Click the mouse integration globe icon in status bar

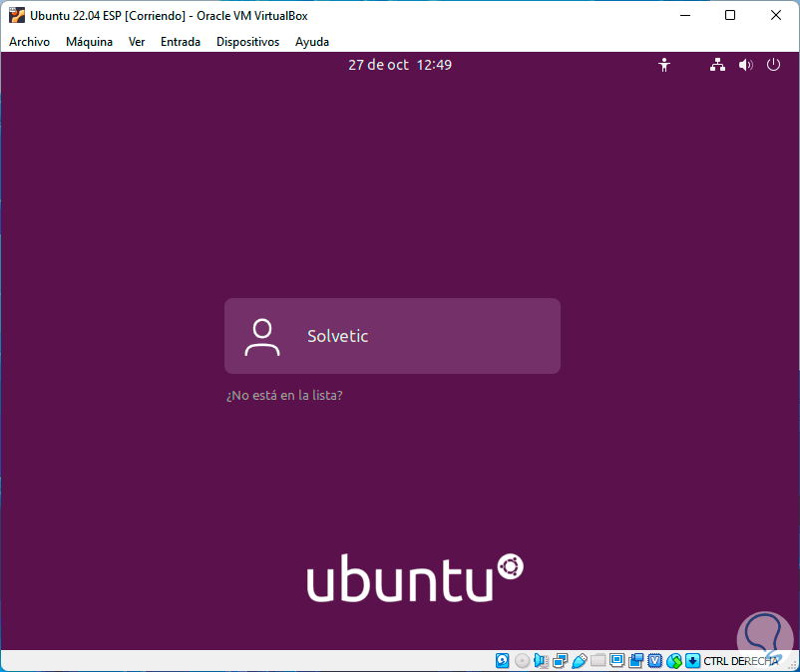(x=674, y=661)
